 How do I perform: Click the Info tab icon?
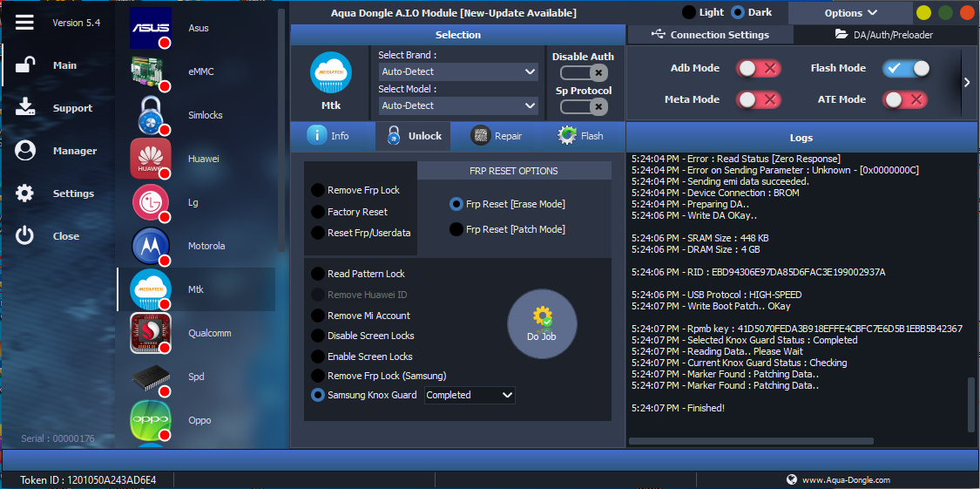[317, 135]
